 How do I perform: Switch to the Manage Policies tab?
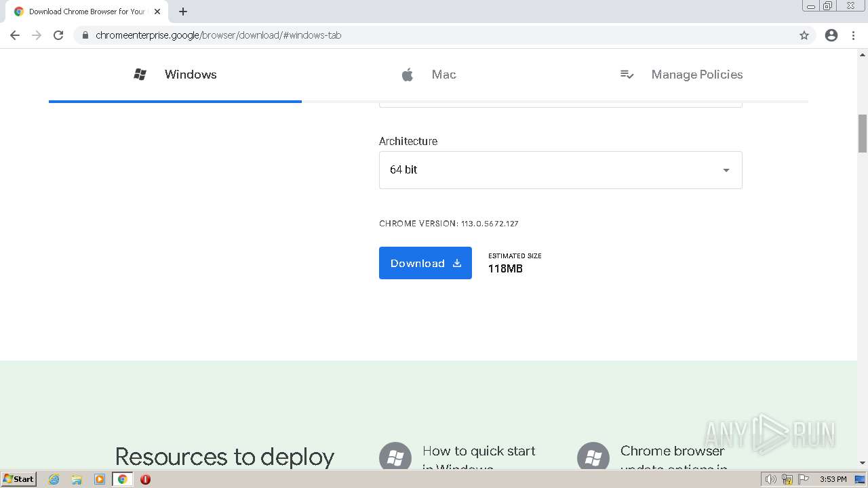[x=682, y=75]
